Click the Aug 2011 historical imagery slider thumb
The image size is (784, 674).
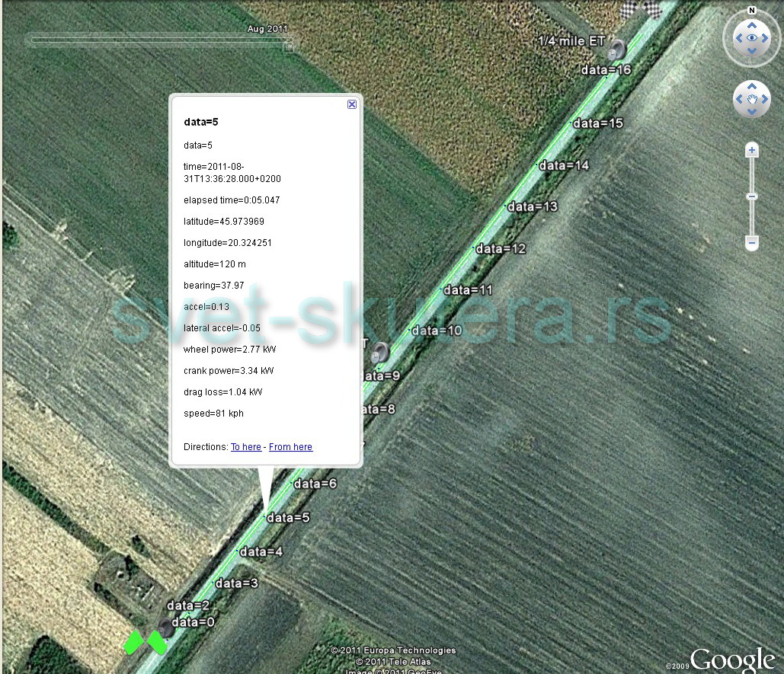288,47
